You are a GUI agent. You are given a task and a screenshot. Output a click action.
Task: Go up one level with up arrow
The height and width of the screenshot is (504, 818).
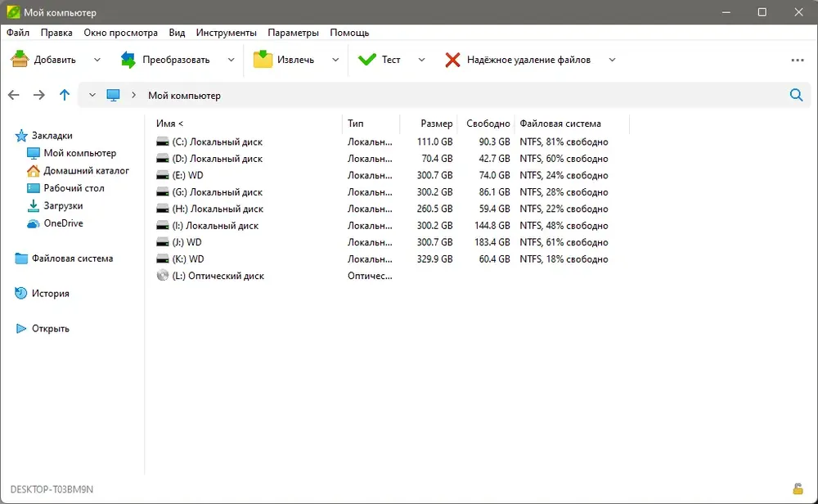point(65,96)
